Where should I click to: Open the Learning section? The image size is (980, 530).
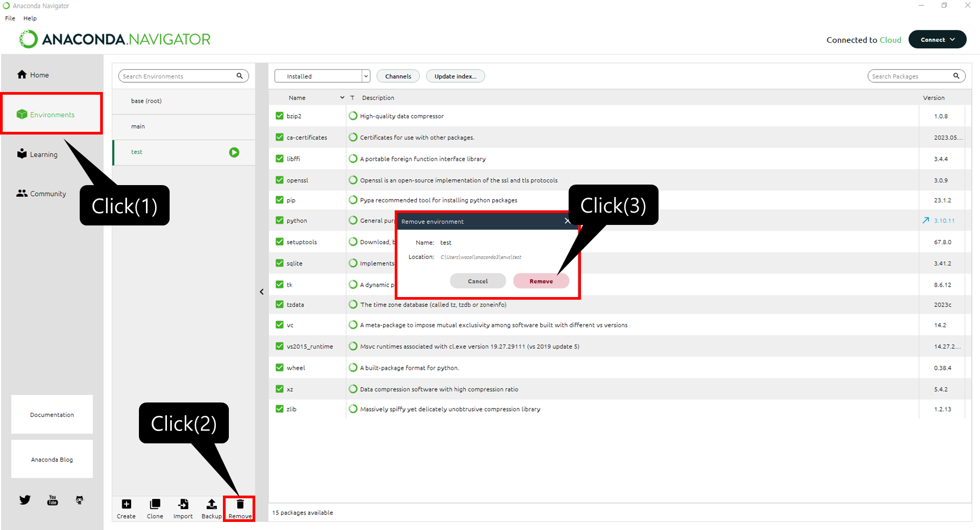coord(37,154)
